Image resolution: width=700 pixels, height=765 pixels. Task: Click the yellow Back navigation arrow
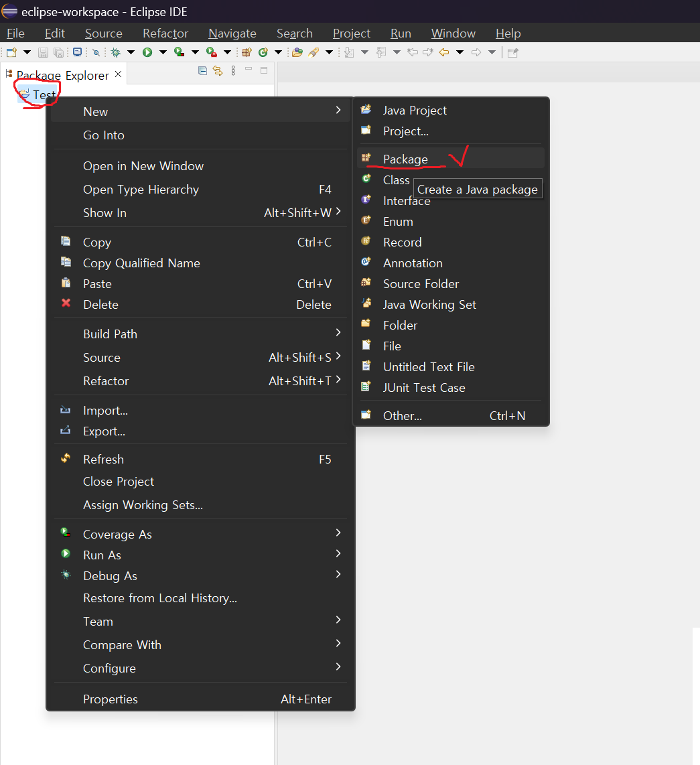(x=444, y=52)
